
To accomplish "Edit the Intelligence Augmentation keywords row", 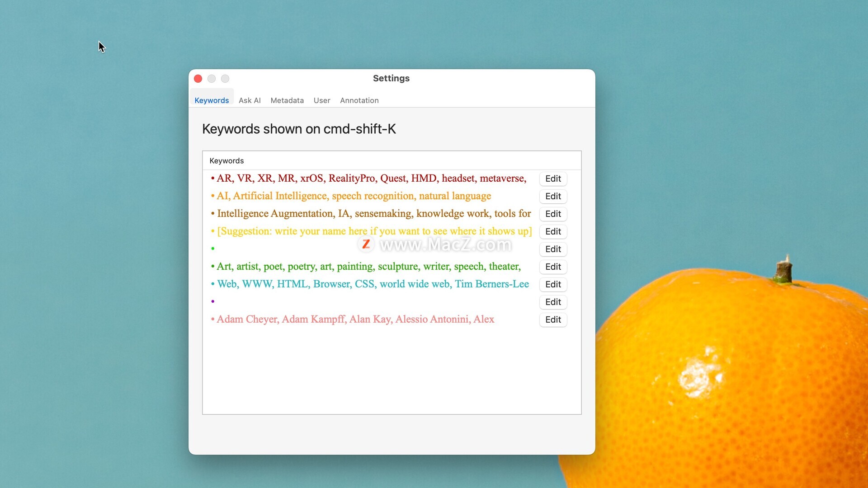I will point(553,214).
